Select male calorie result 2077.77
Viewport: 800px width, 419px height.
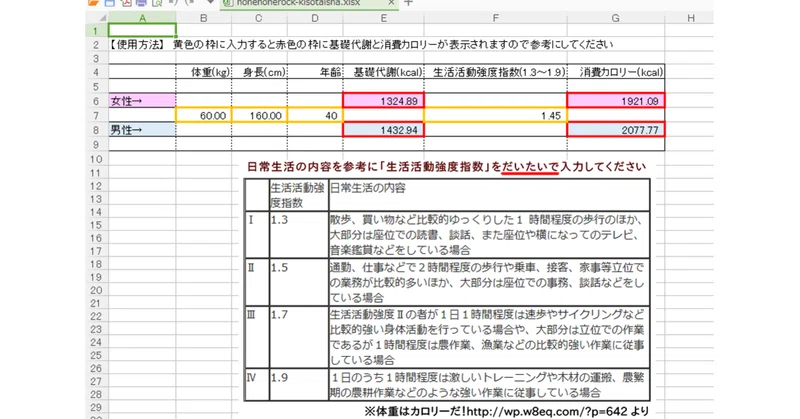pos(616,130)
